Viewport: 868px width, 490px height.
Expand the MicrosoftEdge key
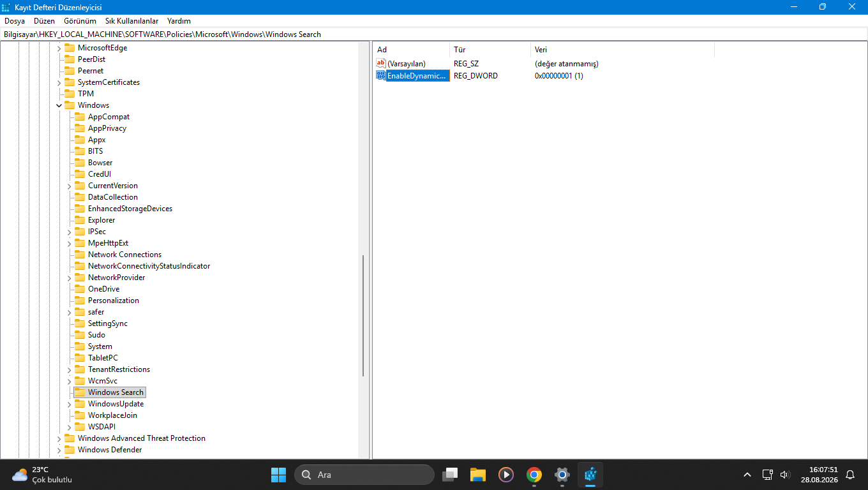[59, 48]
